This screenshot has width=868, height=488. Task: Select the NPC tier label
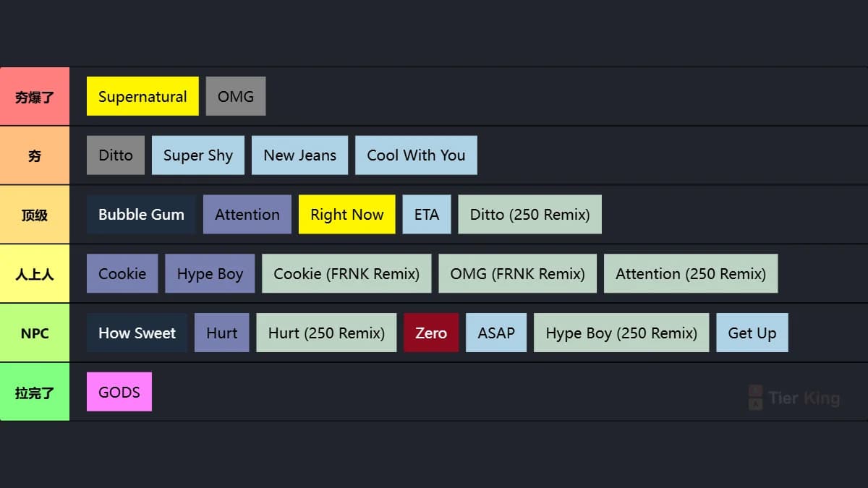[x=35, y=333]
